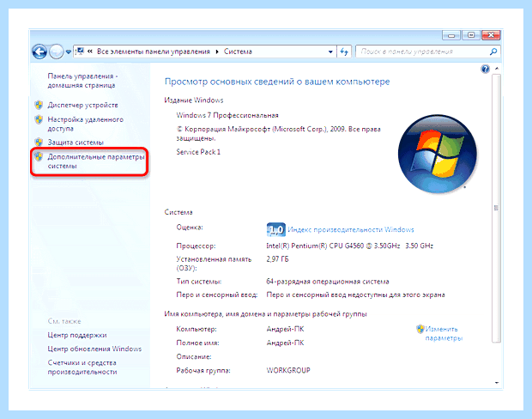Open 'Настройка удаленного доступа'
Image resolution: width=532 pixels, height=419 pixels.
coord(86,124)
